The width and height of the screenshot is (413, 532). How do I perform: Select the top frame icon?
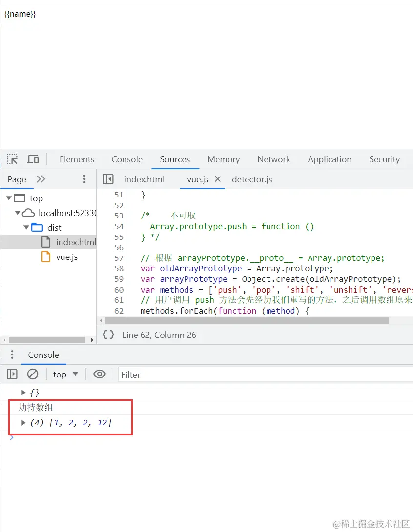coord(20,198)
